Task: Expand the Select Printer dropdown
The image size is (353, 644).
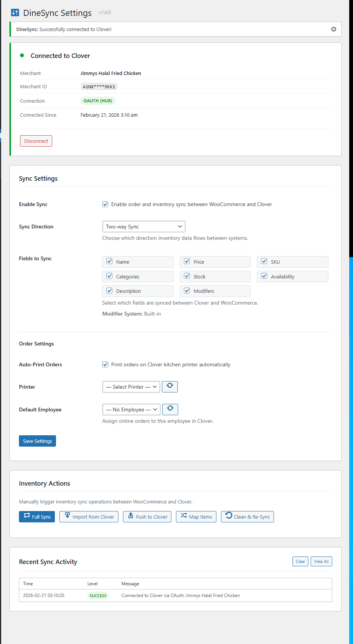Action: click(x=131, y=387)
